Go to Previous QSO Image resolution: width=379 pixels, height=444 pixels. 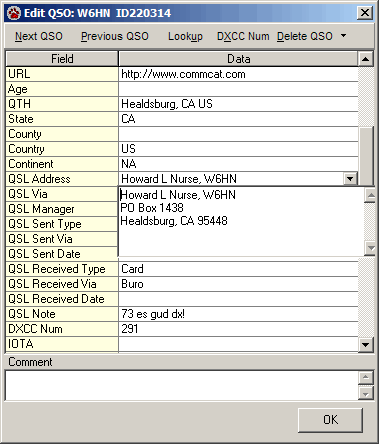(115, 36)
